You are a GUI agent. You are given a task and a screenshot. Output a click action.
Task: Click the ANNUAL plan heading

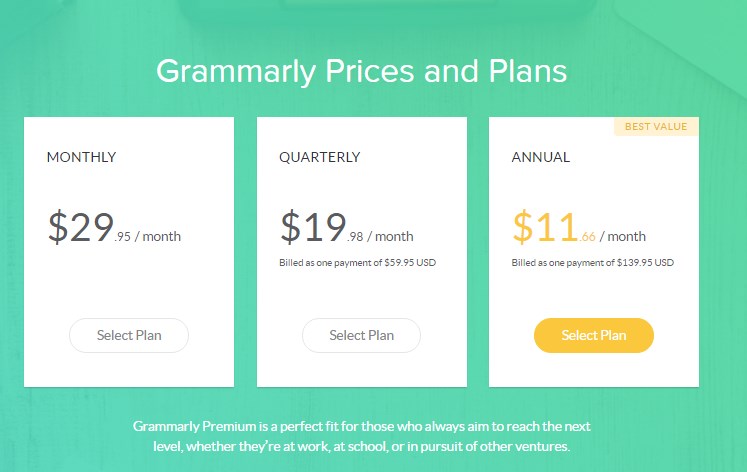point(541,157)
